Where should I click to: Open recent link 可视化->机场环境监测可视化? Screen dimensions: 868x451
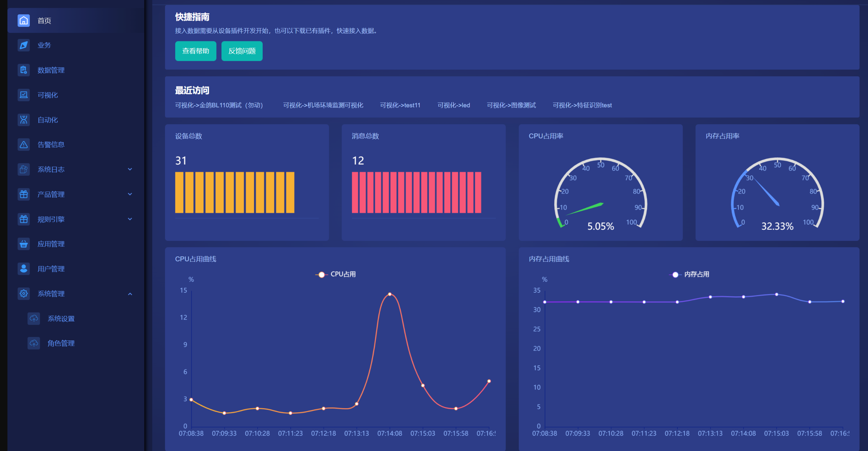pos(323,105)
